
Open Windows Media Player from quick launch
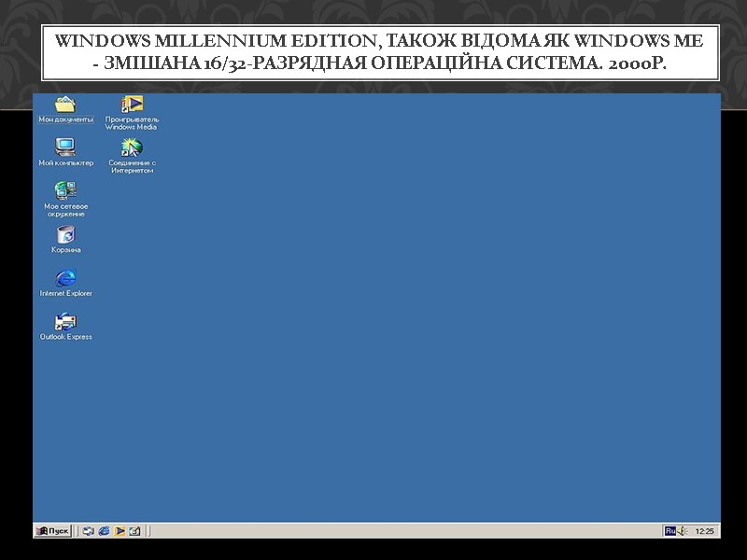point(120,529)
